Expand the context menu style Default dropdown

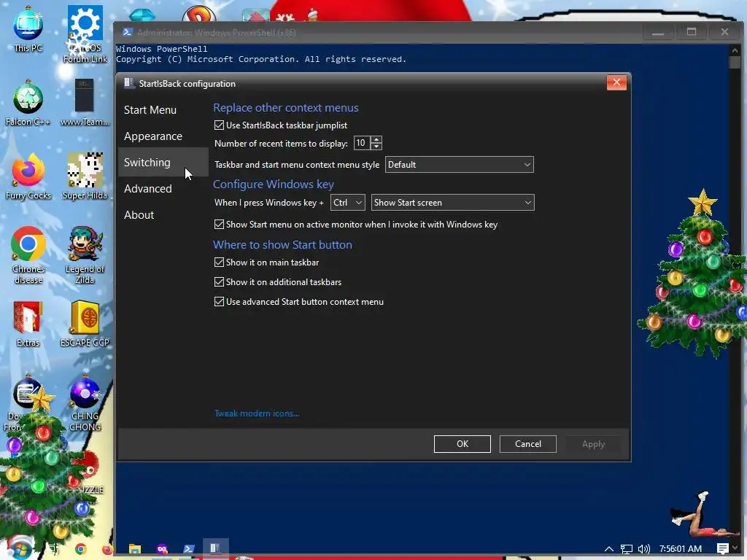(460, 164)
